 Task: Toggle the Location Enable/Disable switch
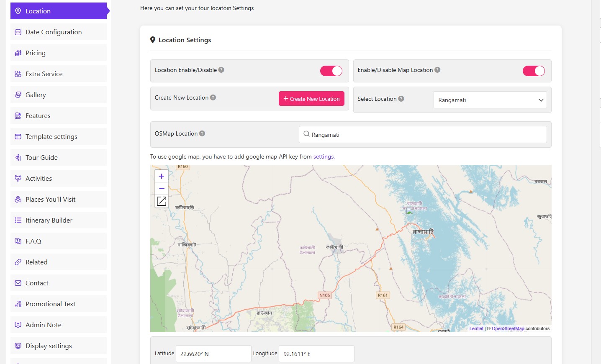331,71
